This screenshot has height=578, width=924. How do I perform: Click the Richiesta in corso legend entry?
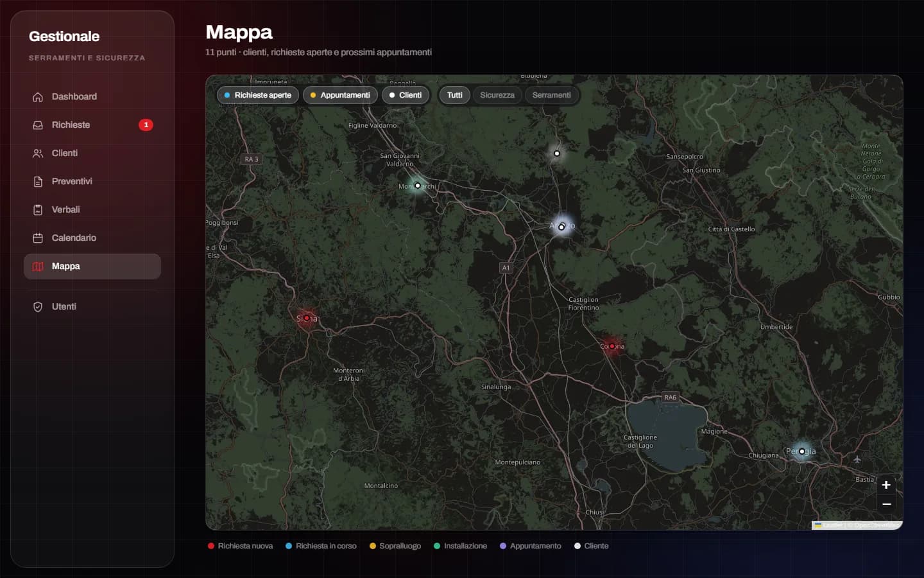click(x=321, y=546)
